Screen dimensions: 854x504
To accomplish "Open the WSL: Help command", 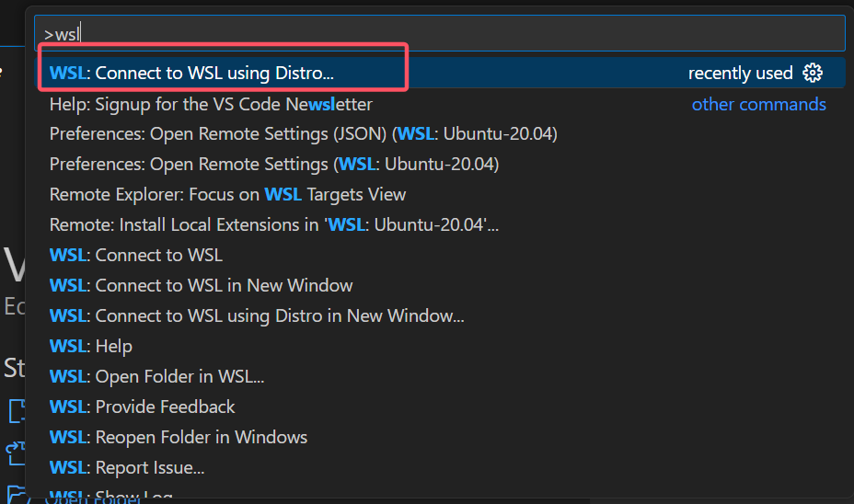I will click(x=440, y=346).
